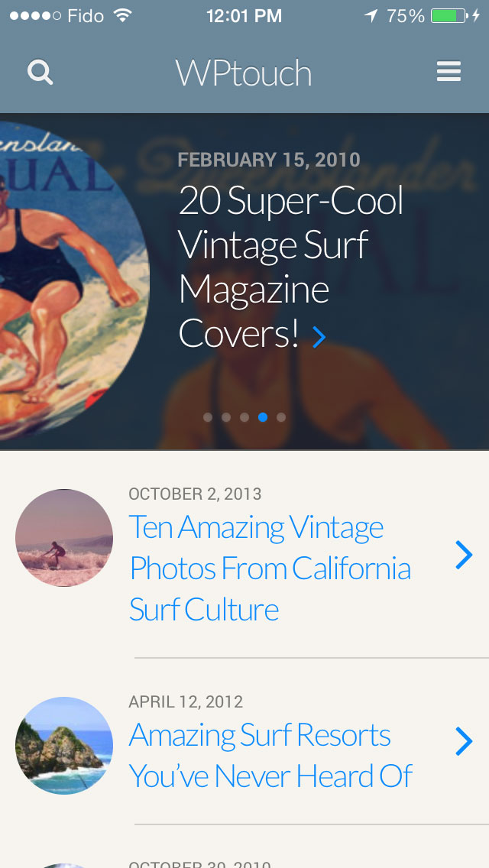Tap chevron beside Vintage Surf Magazine Covers
The height and width of the screenshot is (868, 489).
click(319, 336)
